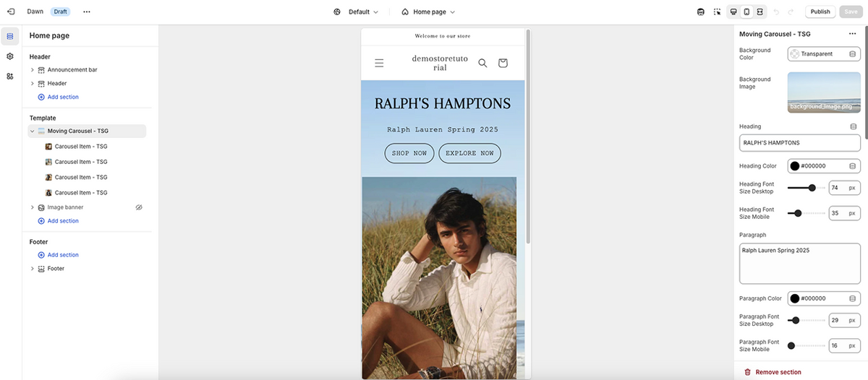Image resolution: width=868 pixels, height=380 pixels.
Task: Expand the Footer section row
Action: pyautogui.click(x=33, y=269)
